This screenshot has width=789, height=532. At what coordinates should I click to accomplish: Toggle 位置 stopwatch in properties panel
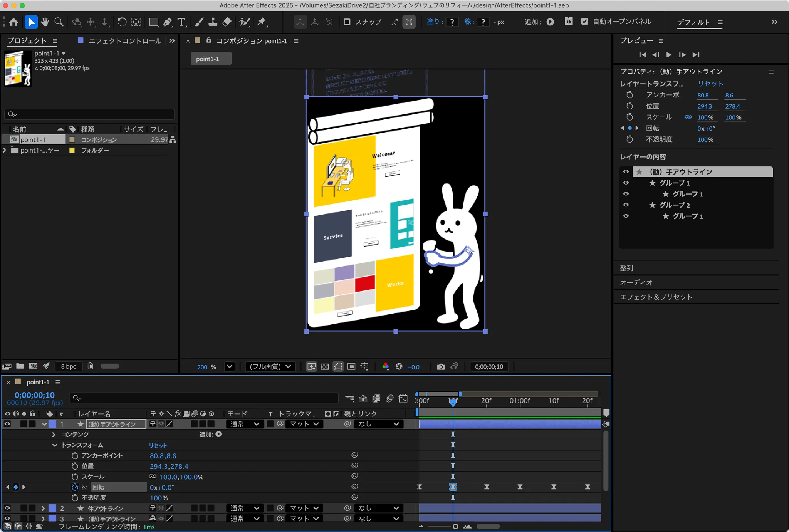630,106
